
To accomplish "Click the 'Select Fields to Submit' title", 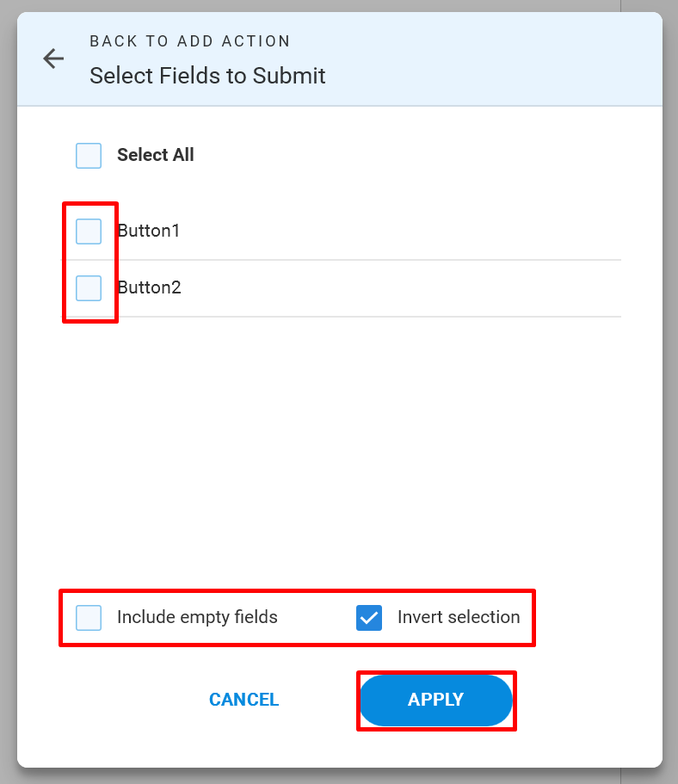I will [207, 76].
